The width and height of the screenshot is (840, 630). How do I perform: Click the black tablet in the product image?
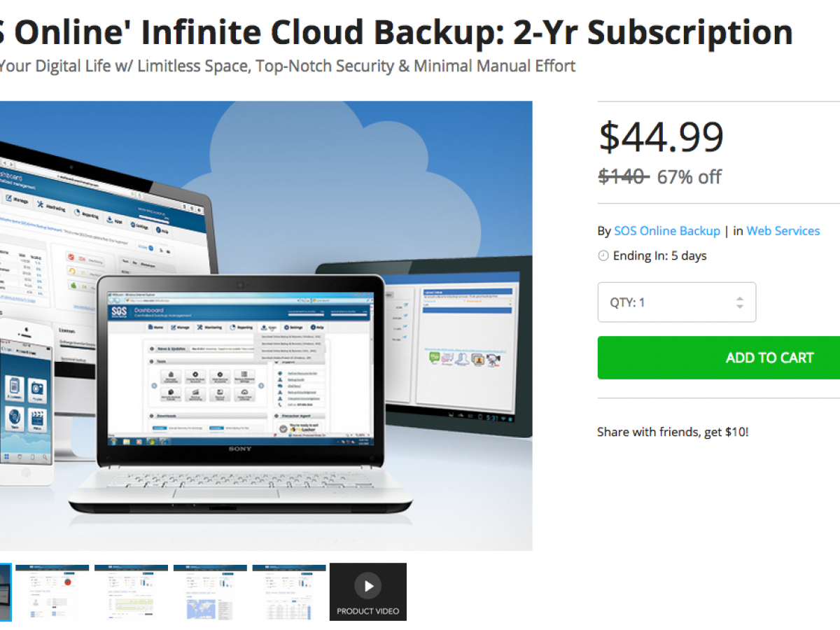[462, 343]
